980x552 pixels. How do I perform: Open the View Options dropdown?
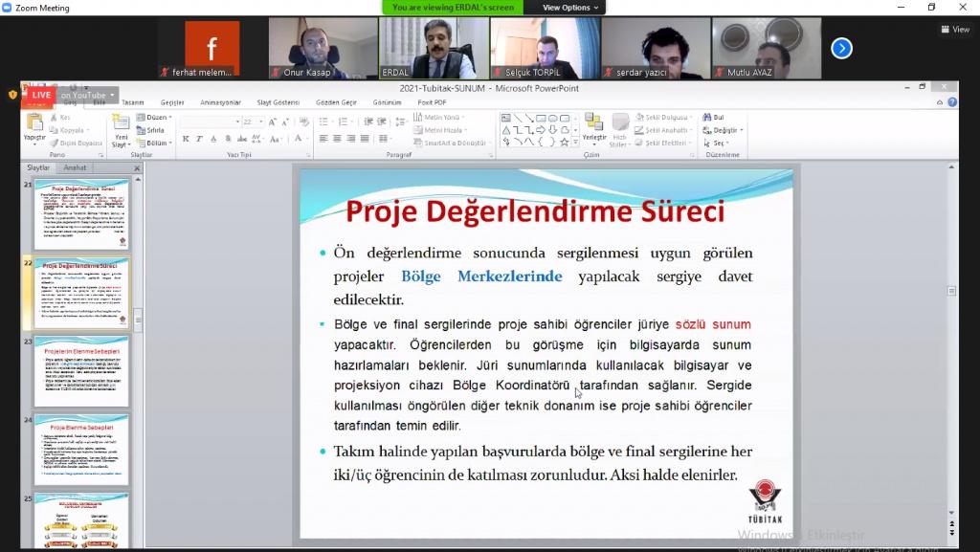(x=570, y=8)
